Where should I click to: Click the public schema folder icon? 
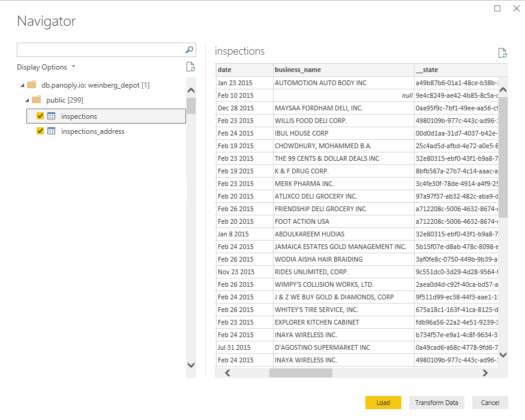pos(37,100)
